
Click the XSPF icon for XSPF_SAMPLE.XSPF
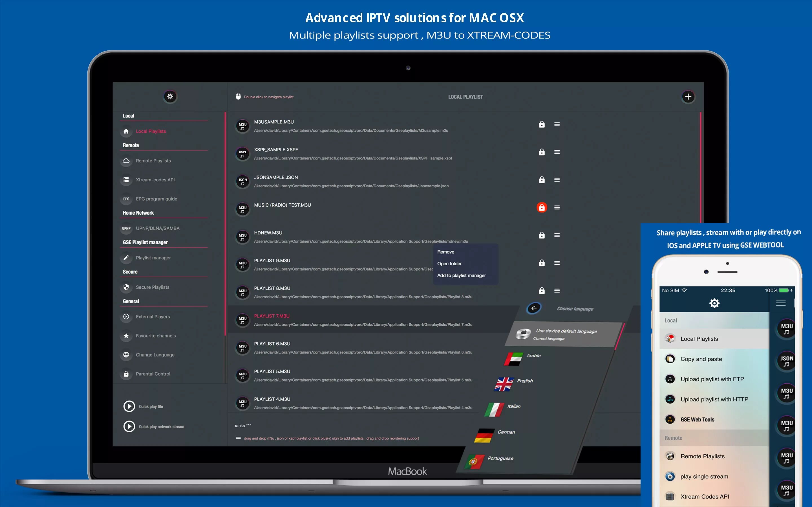click(242, 152)
